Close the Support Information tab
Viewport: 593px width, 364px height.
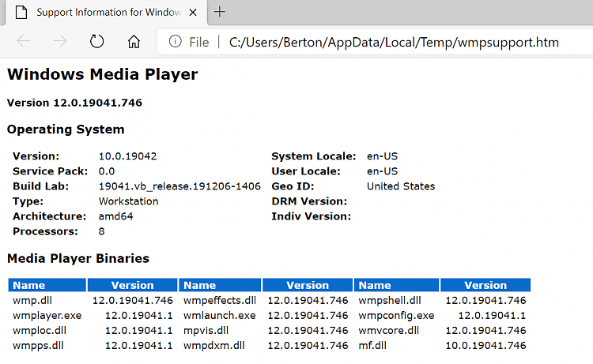point(193,13)
